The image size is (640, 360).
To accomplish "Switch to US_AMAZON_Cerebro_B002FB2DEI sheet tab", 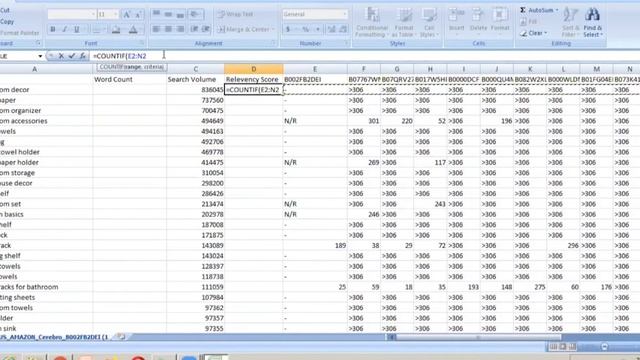I will (54, 337).
